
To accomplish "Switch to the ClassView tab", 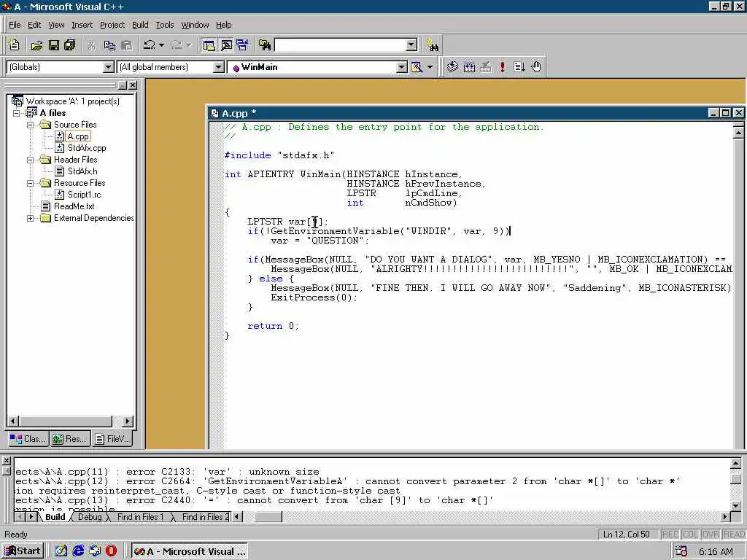I will (x=28, y=438).
